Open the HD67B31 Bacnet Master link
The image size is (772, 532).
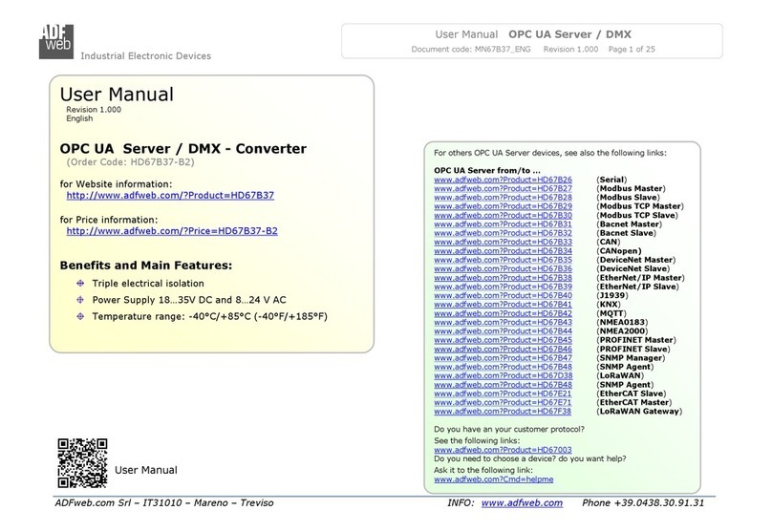(503, 223)
